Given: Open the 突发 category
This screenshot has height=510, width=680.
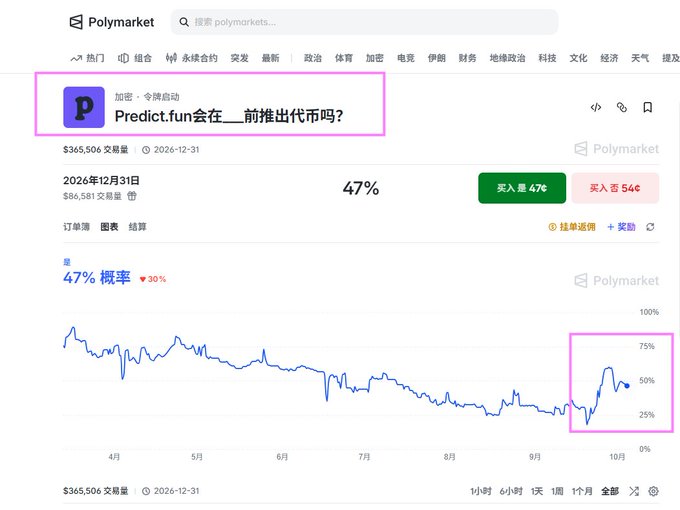Looking at the screenshot, I should tap(239, 58).
